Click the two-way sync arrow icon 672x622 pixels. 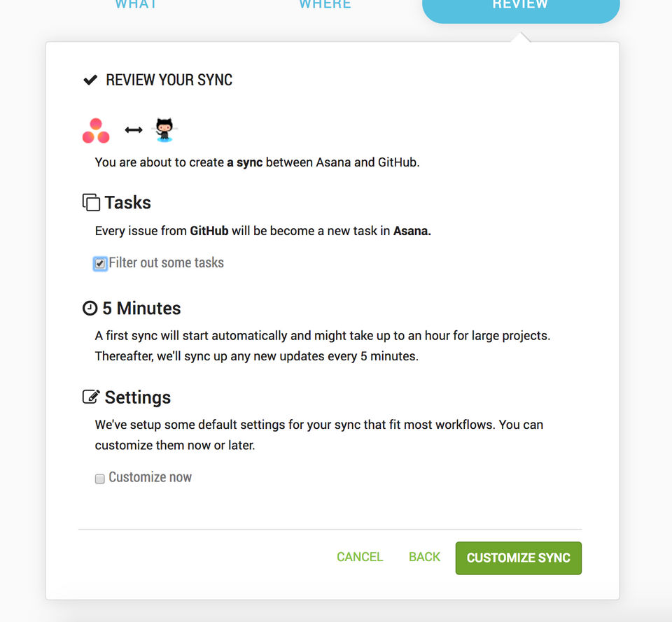point(133,130)
